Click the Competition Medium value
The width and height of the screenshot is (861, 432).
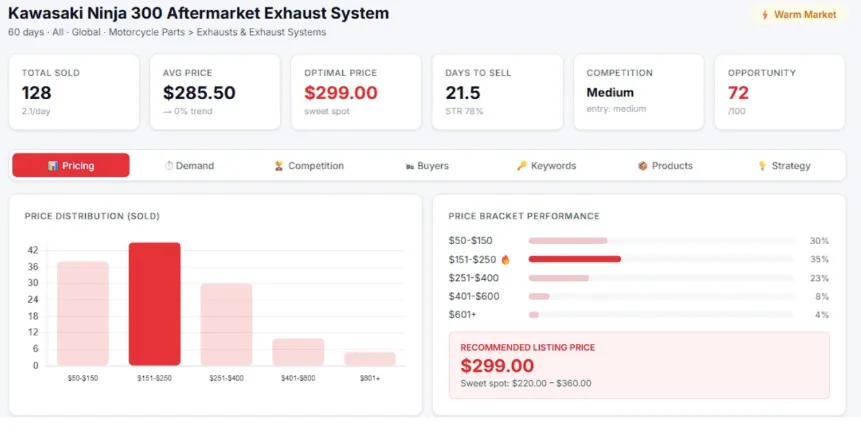tap(610, 92)
